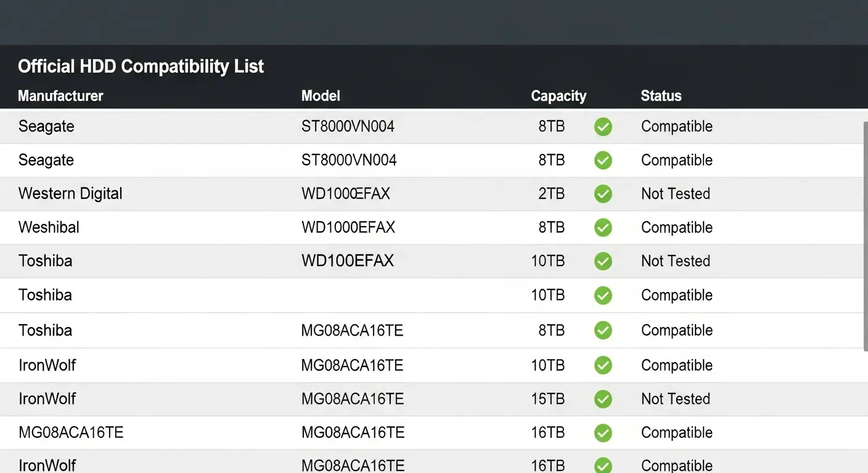Click the green check icon in Weshibal row
Screen dimensions: 868x473
[x=603, y=228]
